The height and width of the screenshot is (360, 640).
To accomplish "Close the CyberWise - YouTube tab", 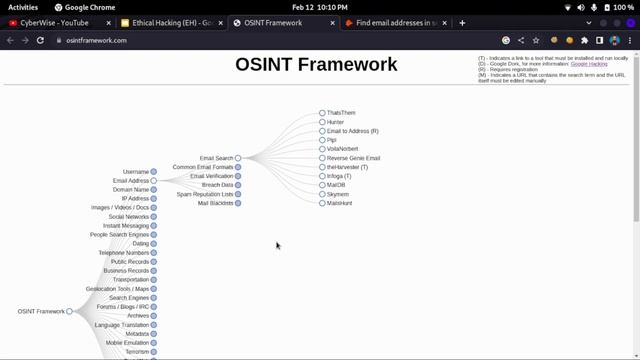I will (x=108, y=23).
